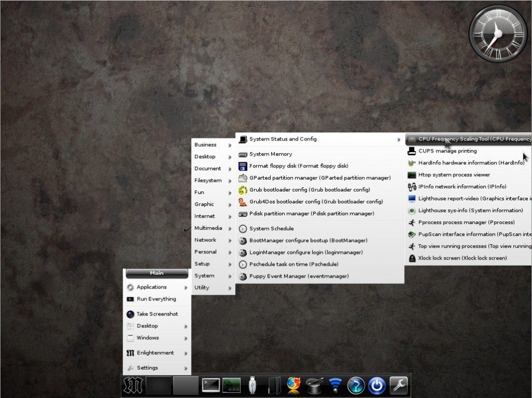Click the USB drive icon on the taskbar
Image resolution: width=532 pixels, height=398 pixels.
[252, 385]
